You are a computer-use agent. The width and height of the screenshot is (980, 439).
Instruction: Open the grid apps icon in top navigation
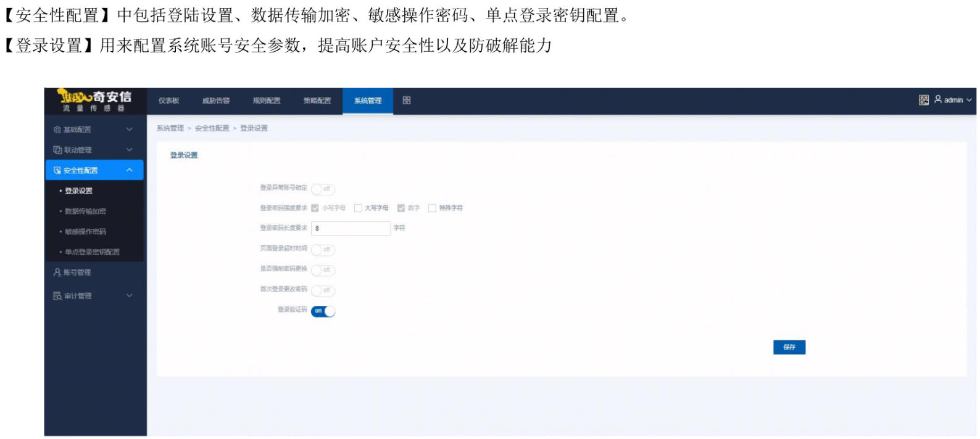pyautogui.click(x=407, y=101)
